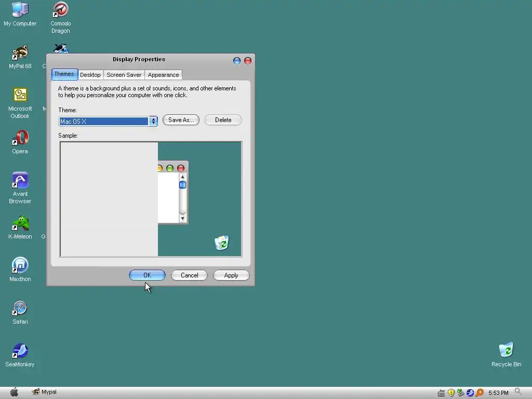Click the Cancel button
Screen dimensions: 532x399
pyautogui.click(x=189, y=275)
